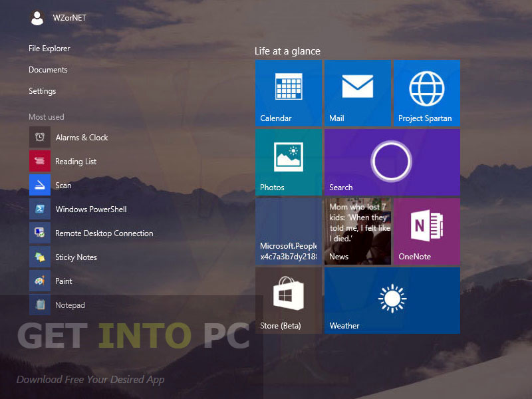Open the Store (Beta) shopping bag tile

(x=289, y=301)
